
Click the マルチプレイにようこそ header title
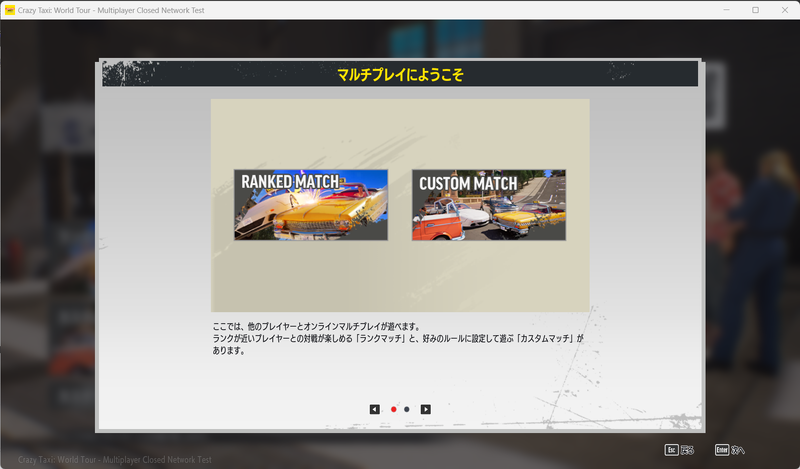point(401,75)
